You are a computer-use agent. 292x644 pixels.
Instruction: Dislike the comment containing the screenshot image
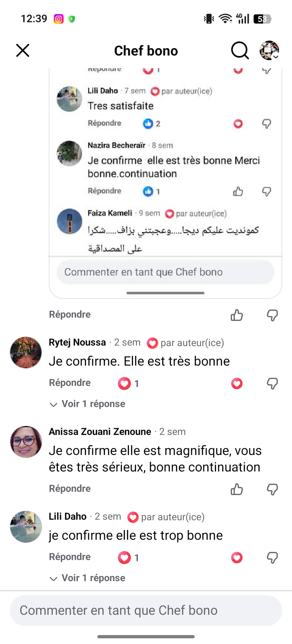(272, 315)
